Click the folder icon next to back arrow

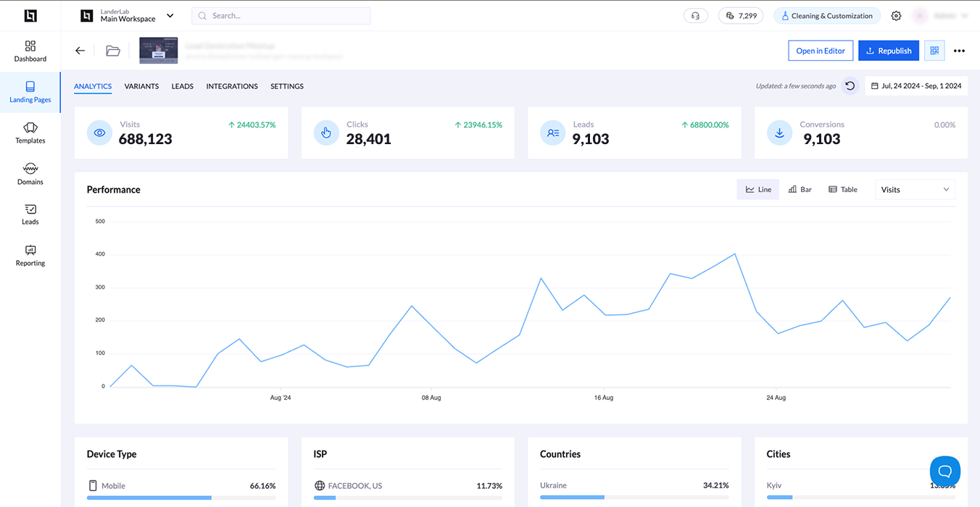[112, 50]
